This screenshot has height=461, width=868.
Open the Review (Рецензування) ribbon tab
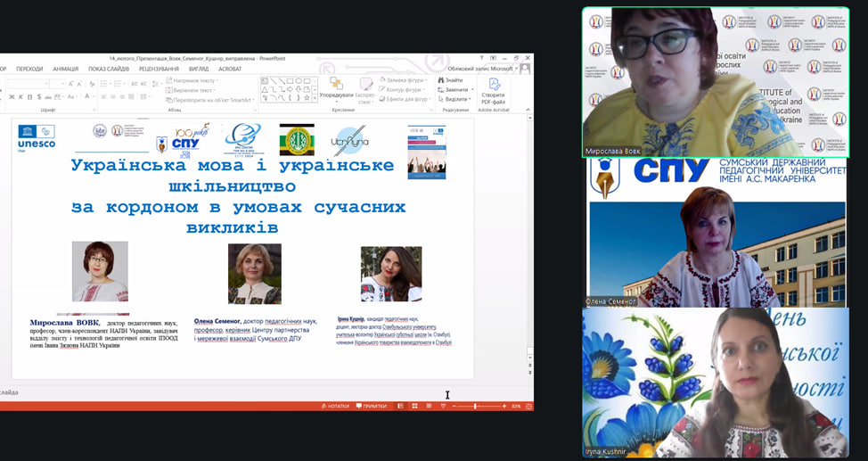click(159, 69)
